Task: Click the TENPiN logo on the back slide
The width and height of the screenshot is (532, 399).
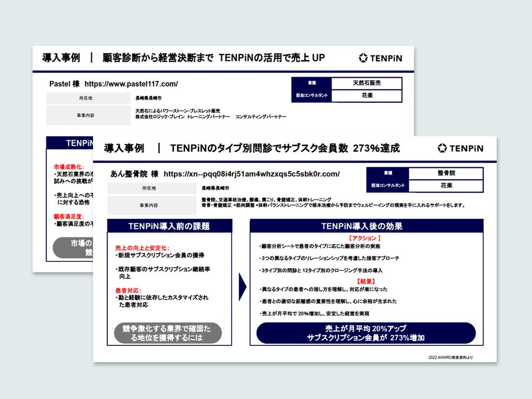Action: coord(380,58)
